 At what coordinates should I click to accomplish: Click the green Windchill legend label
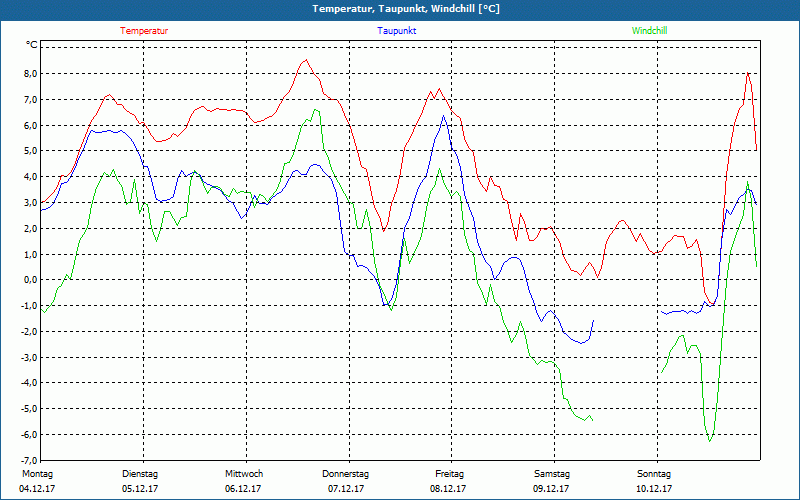click(649, 31)
